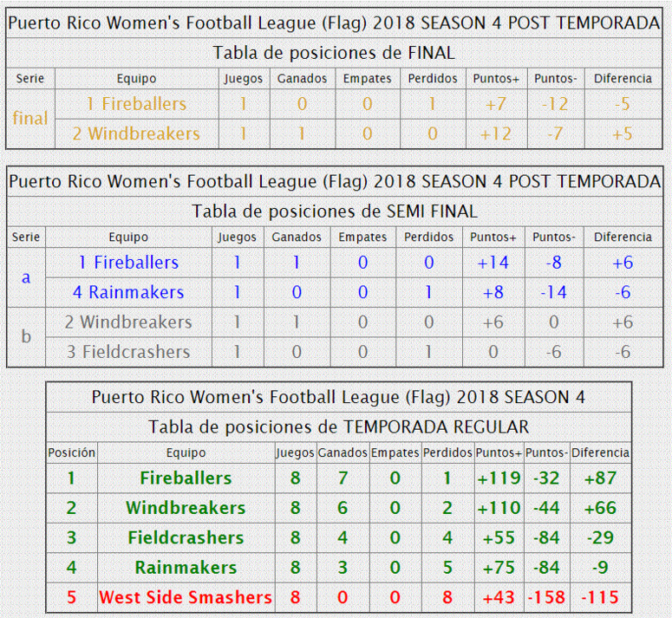Click the 'Tabla de posiciones de SEMI FINAL' heading
The height and width of the screenshot is (618, 672).
(335, 211)
